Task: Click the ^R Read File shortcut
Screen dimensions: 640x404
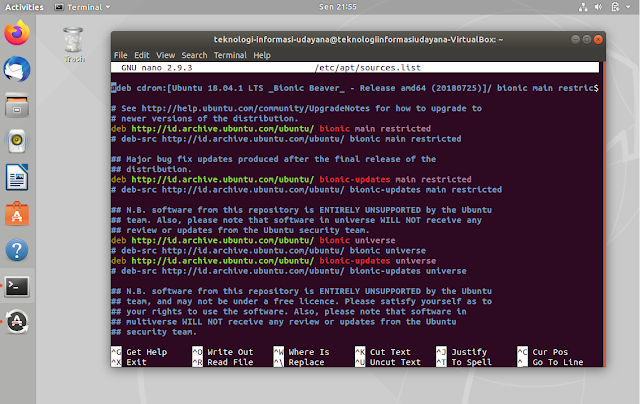Action: click(x=222, y=362)
